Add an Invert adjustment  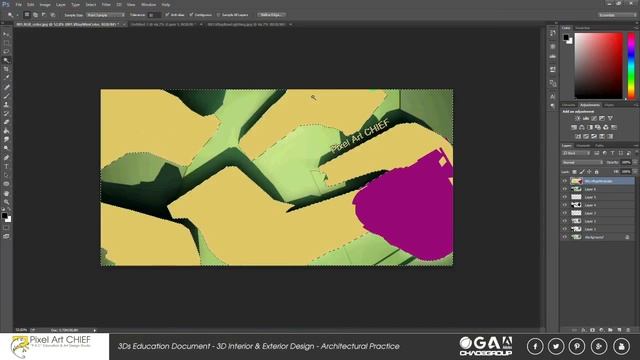pyautogui.click(x=578, y=136)
